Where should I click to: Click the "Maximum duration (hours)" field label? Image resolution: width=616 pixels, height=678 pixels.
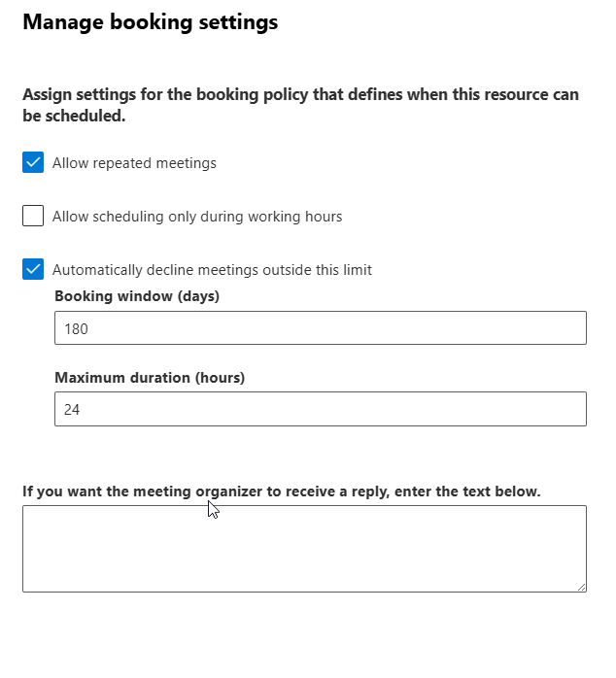click(x=150, y=377)
